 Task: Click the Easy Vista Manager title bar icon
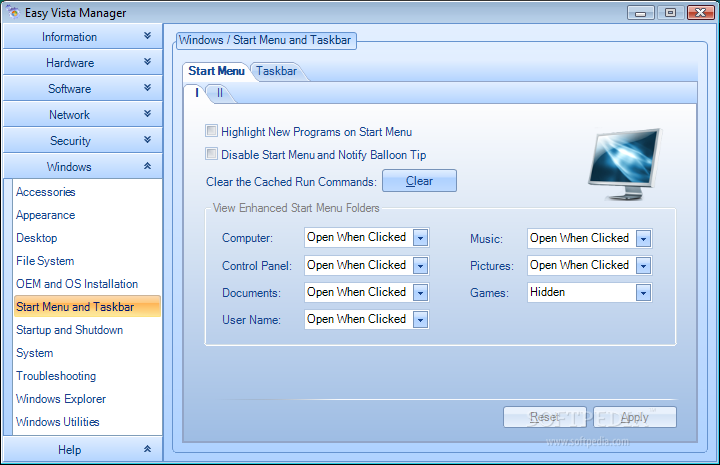(13, 12)
